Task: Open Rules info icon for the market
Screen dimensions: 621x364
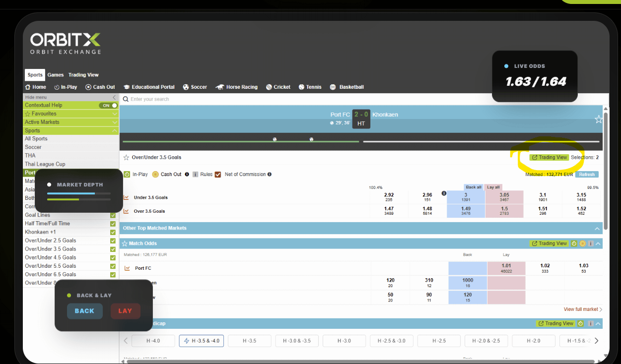Action: 195,174
